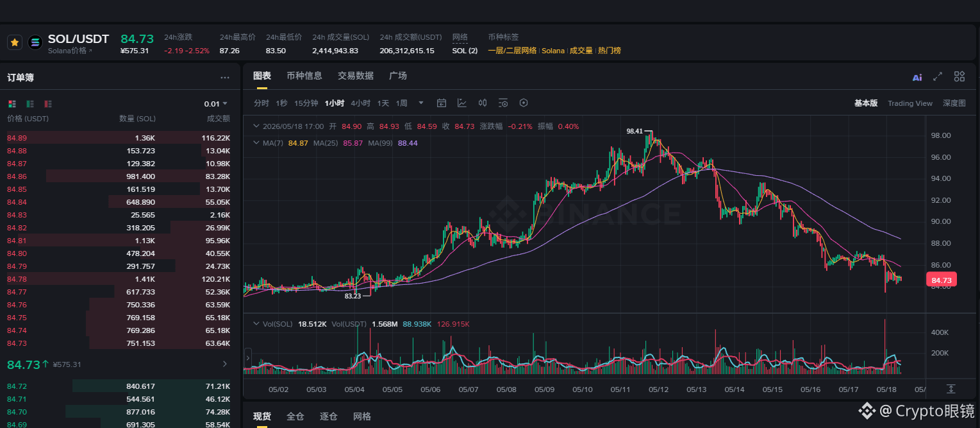The image size is (980, 428).
Task: Click the 数量 (SOL) column header
Action: 137,119
